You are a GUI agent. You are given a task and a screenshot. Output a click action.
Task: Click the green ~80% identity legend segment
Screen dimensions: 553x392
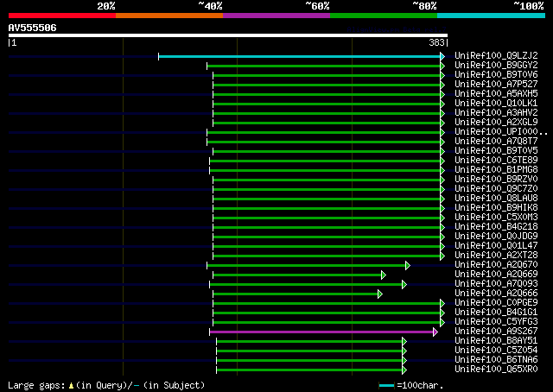click(384, 16)
